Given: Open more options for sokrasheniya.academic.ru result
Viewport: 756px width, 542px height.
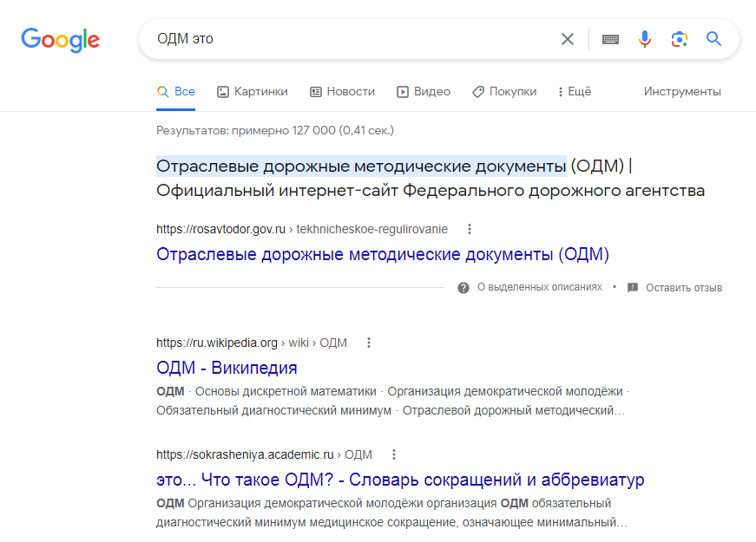Looking at the screenshot, I should pos(394,454).
